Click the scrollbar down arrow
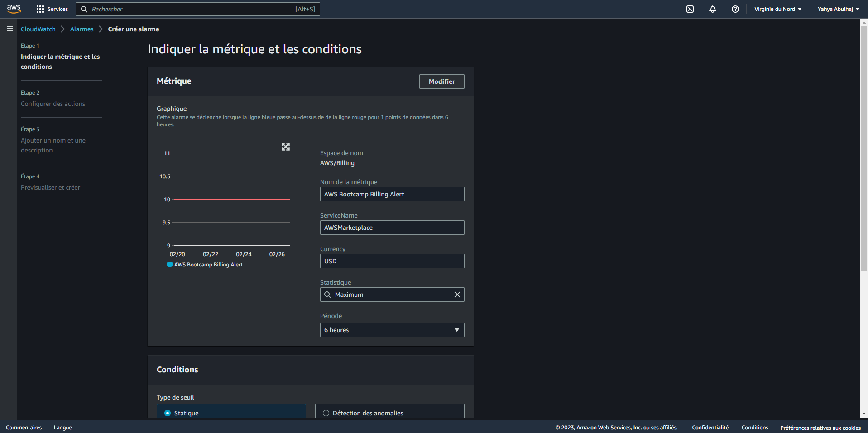This screenshot has height=433, width=868. pos(864,414)
